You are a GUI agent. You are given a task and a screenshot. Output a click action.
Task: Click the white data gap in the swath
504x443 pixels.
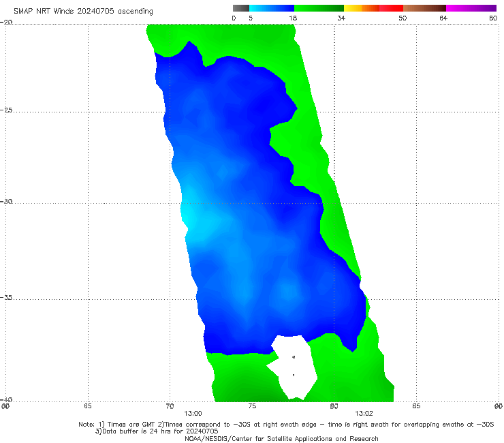293,367
